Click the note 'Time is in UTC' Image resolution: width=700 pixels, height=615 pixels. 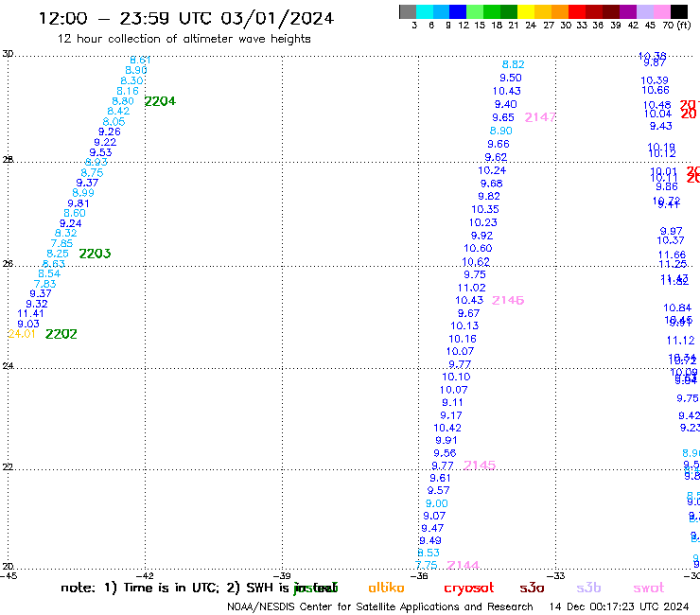tap(171, 588)
